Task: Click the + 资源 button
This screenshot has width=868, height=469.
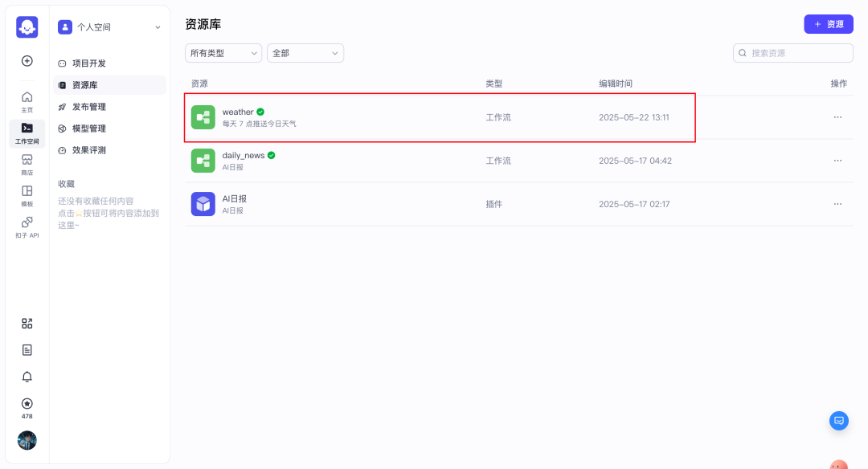Action: (829, 24)
